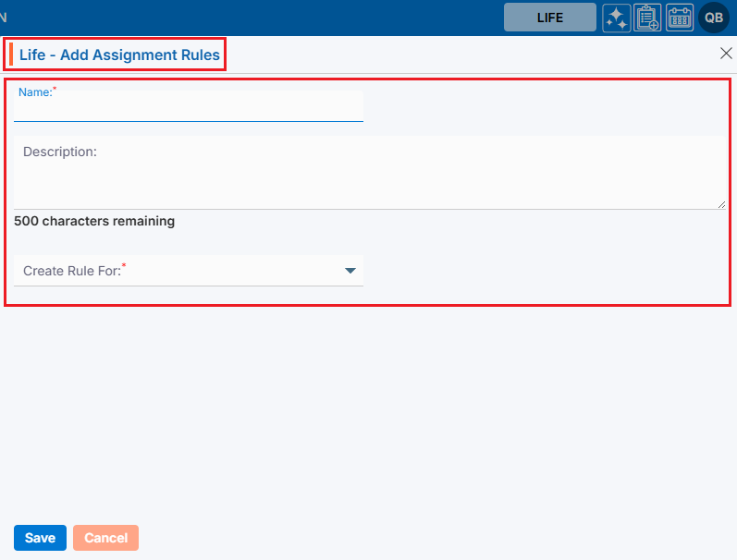Viewport: 737px width, 560px height.
Task: Click the clipboard add-task icon
Action: [x=647, y=18]
